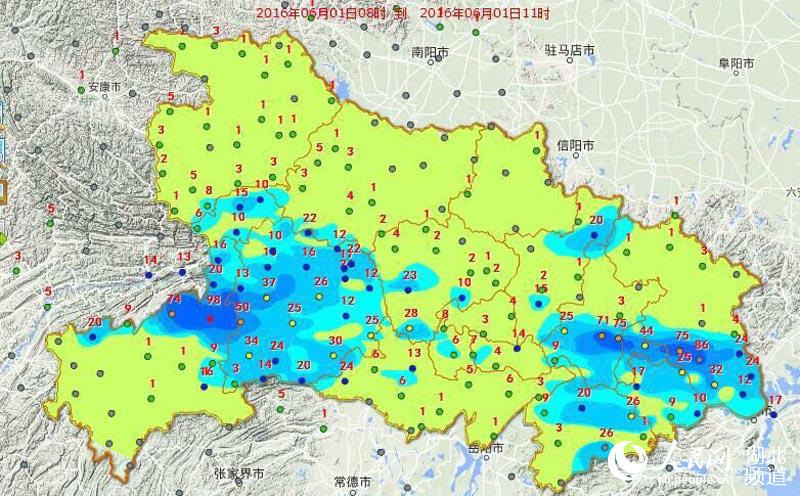The image size is (800, 496).
Task: Click the red station dot labeled 98
Action: click(x=211, y=318)
